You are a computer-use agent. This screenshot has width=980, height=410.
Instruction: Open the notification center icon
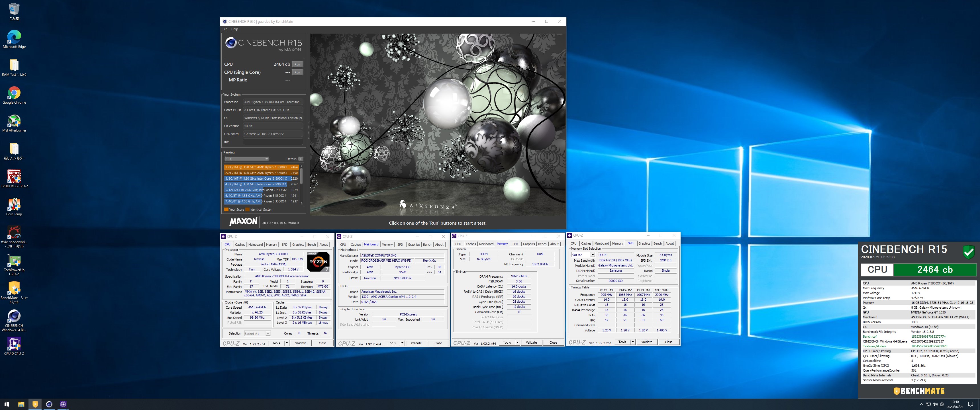pos(971,404)
